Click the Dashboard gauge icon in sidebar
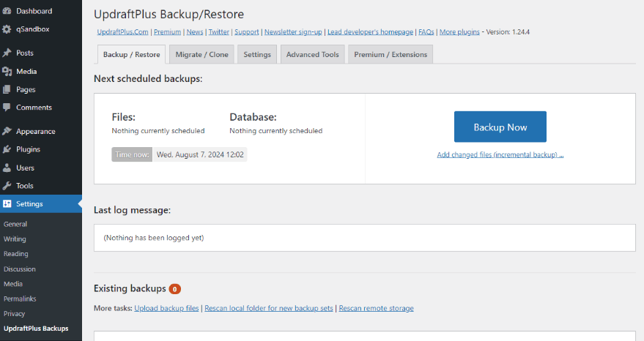Viewport: 644px width, 341px height. point(7,11)
